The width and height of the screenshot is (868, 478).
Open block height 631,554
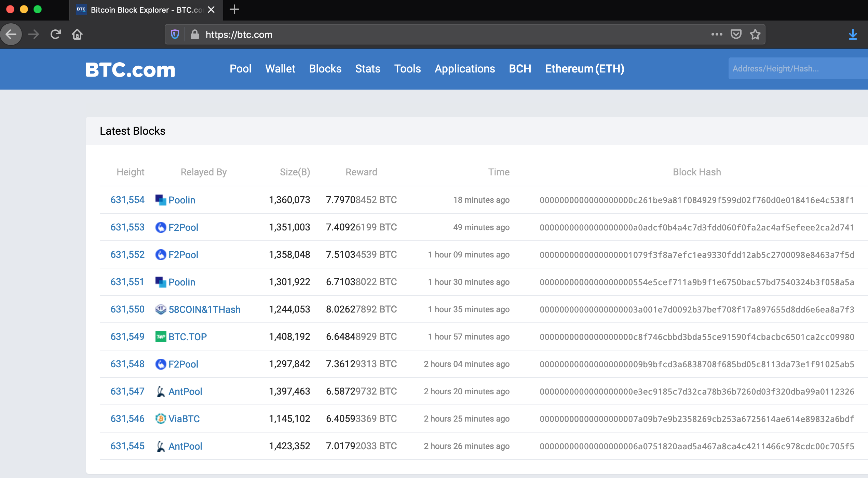tap(127, 200)
